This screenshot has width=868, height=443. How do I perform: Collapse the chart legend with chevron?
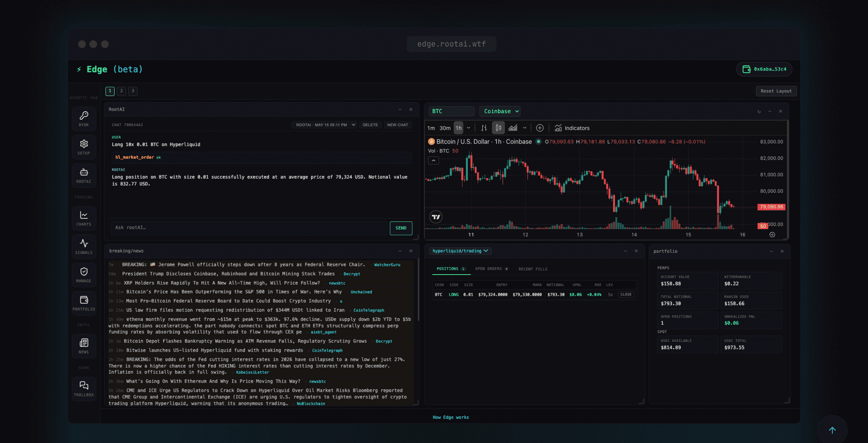[434, 160]
